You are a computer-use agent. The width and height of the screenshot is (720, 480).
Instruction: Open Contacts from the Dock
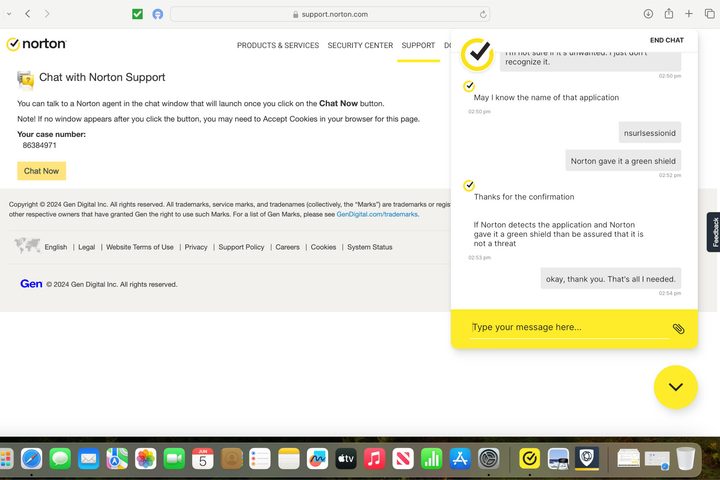tap(231, 458)
